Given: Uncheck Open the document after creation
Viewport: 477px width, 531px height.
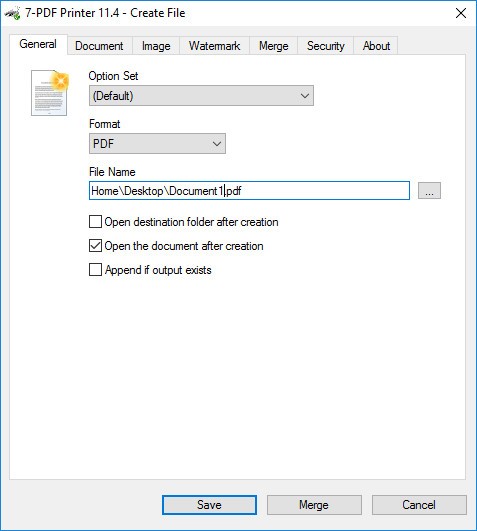Looking at the screenshot, I should (95, 246).
